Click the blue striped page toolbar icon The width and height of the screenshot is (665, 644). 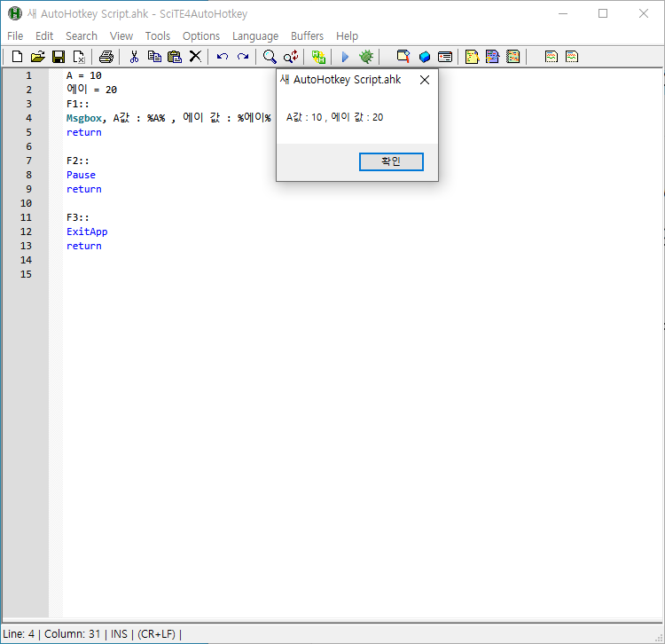492,57
